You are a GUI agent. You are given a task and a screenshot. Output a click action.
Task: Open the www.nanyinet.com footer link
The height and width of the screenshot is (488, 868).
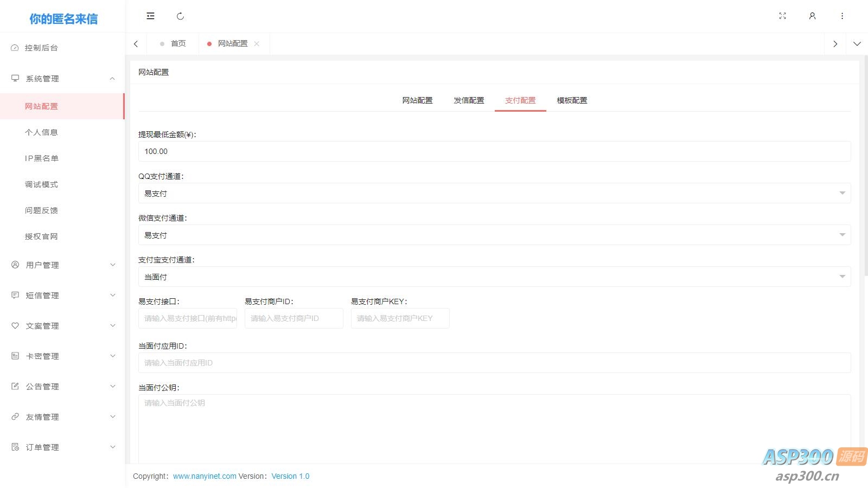coord(205,476)
